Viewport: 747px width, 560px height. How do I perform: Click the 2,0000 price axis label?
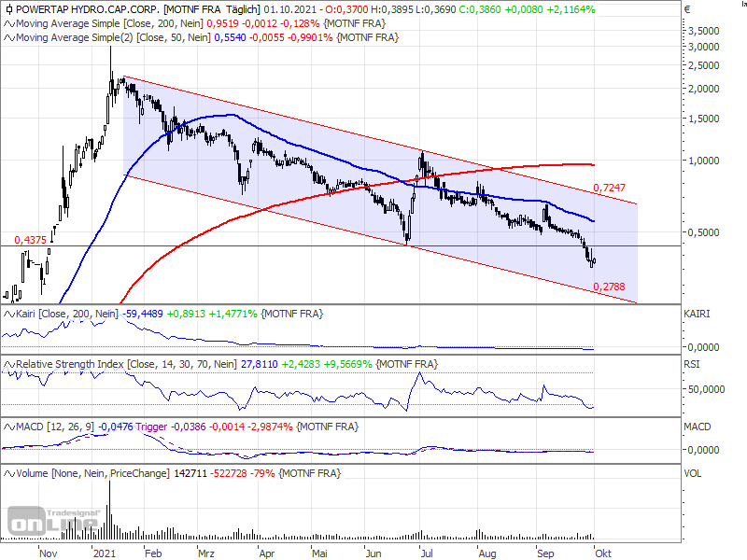coord(704,89)
